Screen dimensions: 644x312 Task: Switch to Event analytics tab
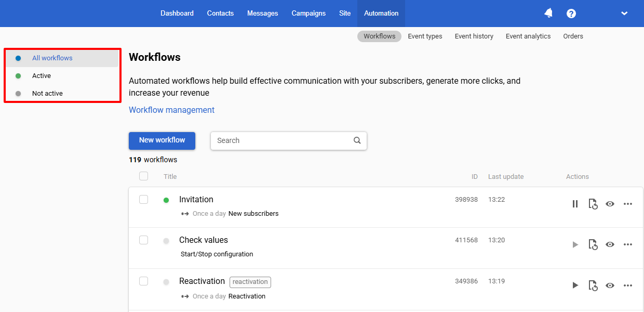[x=528, y=36]
